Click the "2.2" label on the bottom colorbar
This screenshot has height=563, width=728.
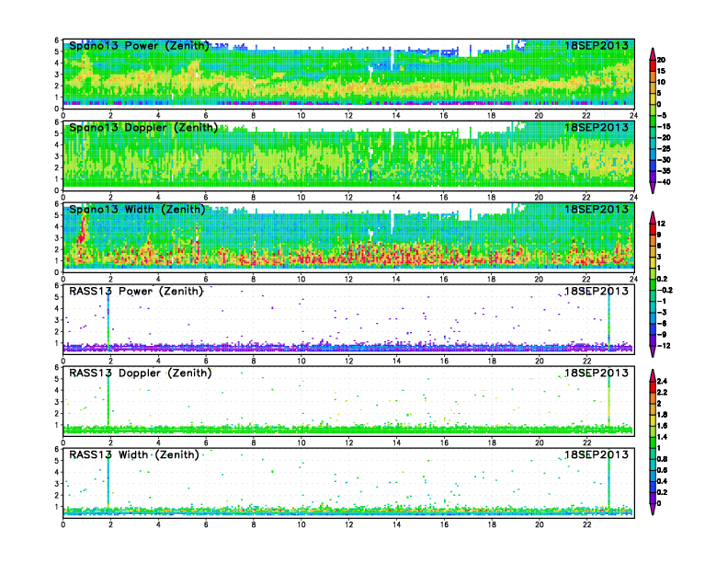pyautogui.click(x=662, y=393)
